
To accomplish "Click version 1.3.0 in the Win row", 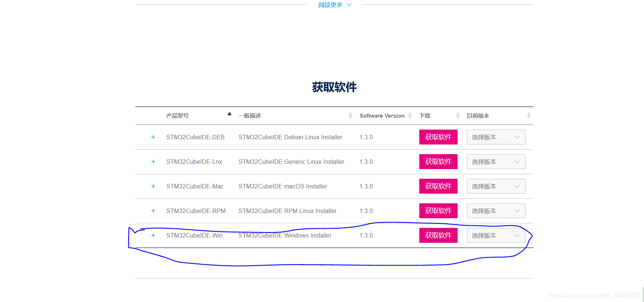I will (x=366, y=235).
